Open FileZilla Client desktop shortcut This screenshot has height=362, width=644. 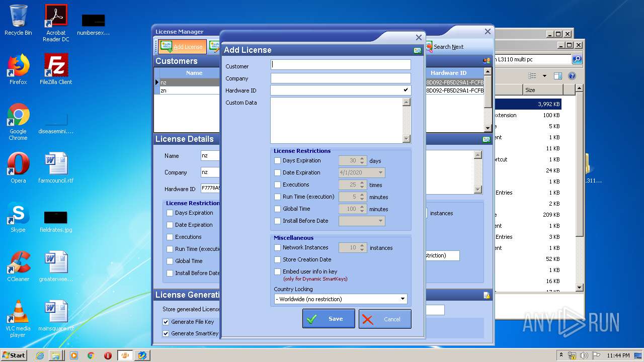pyautogui.click(x=56, y=69)
